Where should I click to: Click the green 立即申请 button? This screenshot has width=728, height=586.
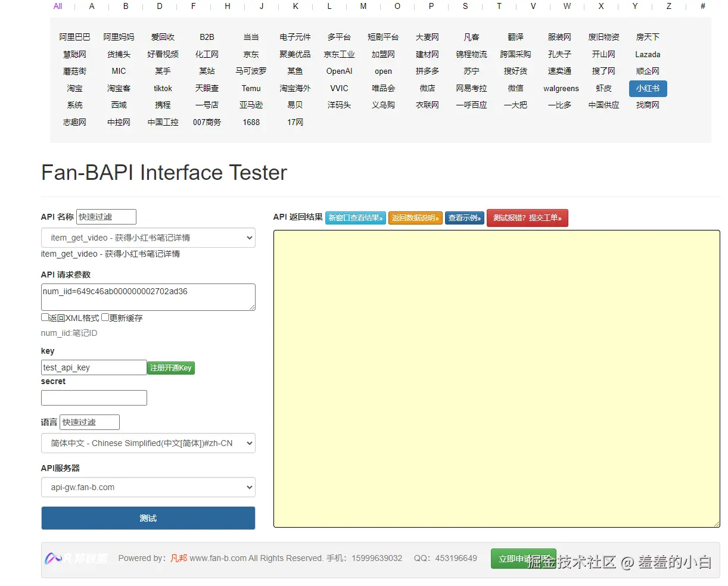[x=523, y=559]
